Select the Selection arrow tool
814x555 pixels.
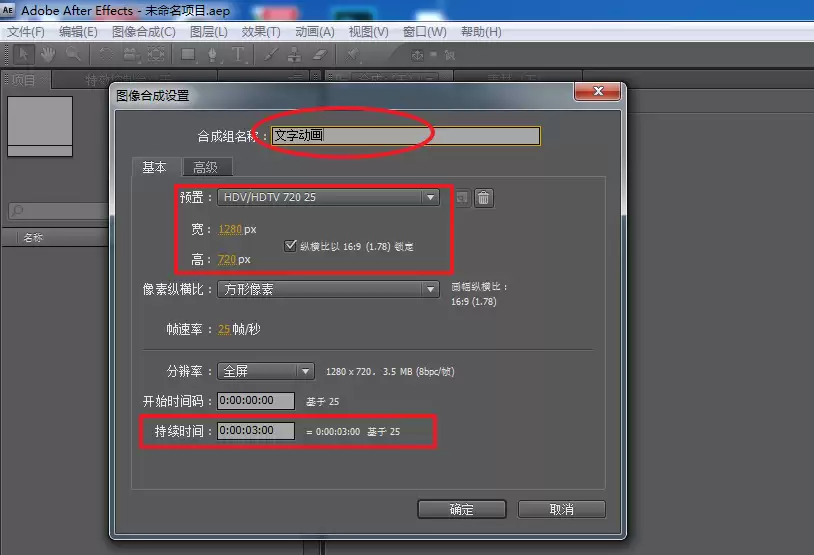coord(23,54)
